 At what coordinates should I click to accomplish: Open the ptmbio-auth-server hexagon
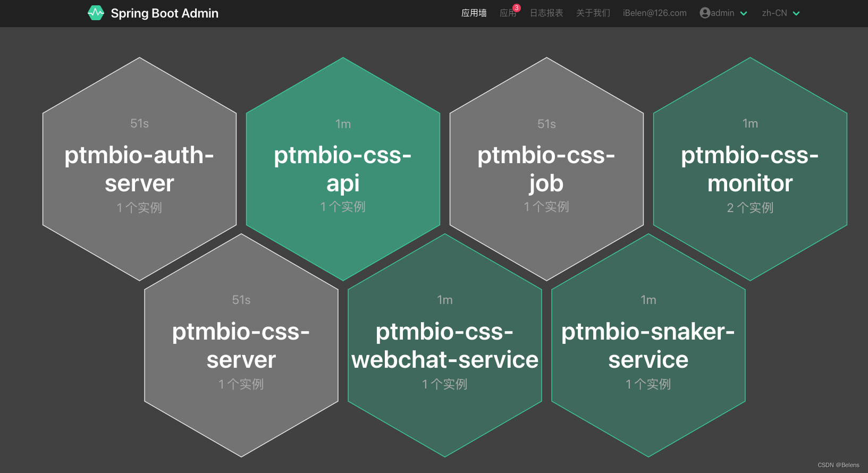click(139, 169)
